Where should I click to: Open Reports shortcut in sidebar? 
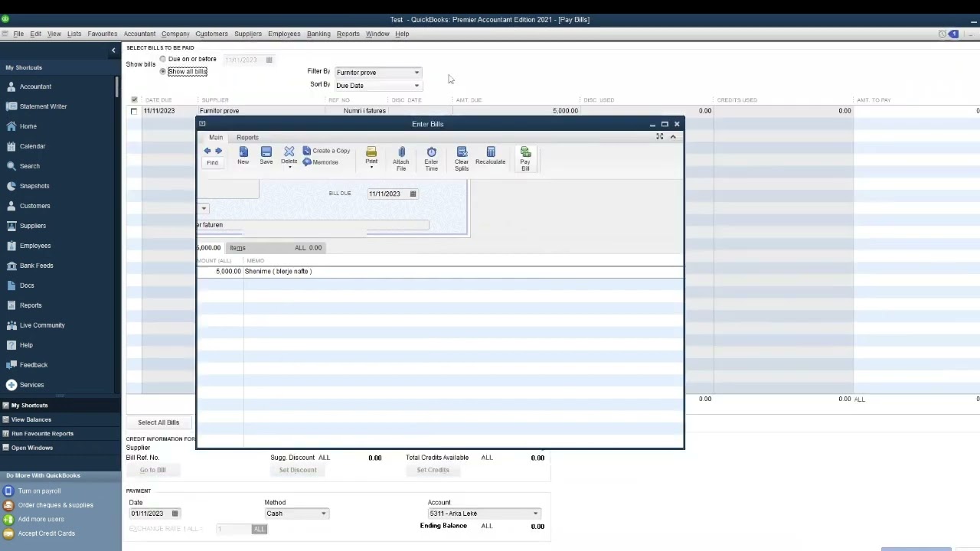tap(31, 305)
